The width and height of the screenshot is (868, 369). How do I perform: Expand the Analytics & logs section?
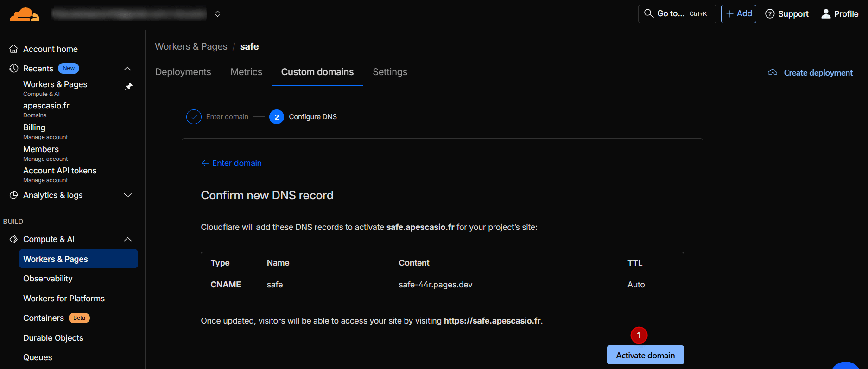127,195
